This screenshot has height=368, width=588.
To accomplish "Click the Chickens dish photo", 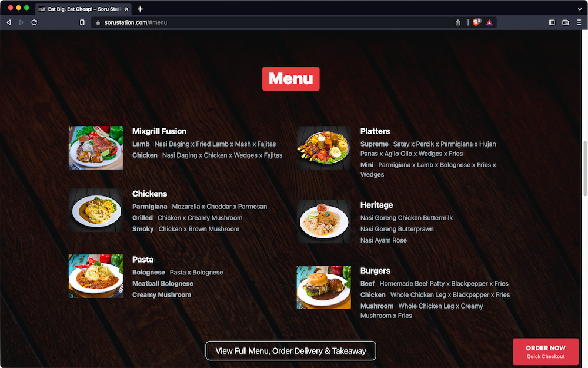I will click(x=96, y=210).
